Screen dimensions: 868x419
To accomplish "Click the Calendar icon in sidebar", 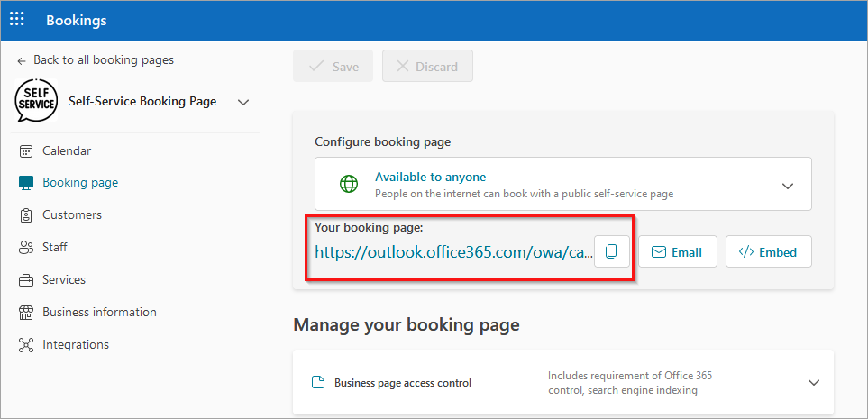I will click(26, 151).
